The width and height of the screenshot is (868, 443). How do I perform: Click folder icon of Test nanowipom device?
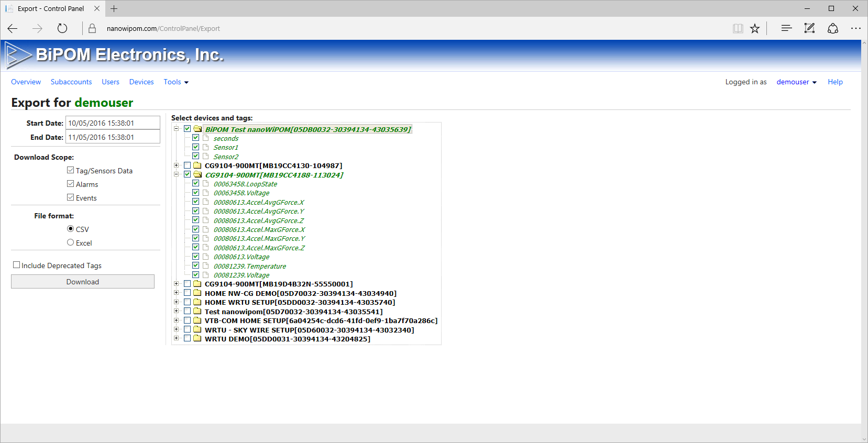(197, 311)
